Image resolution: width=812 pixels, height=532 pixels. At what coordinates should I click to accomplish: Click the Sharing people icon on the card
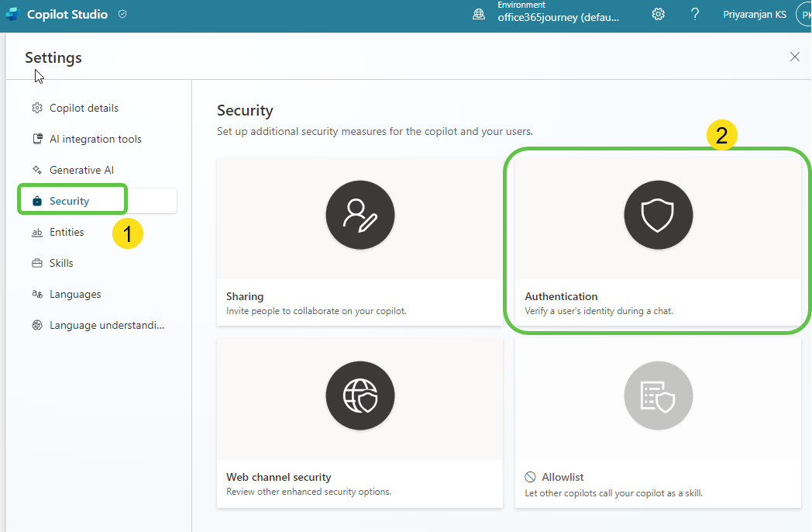[360, 215]
